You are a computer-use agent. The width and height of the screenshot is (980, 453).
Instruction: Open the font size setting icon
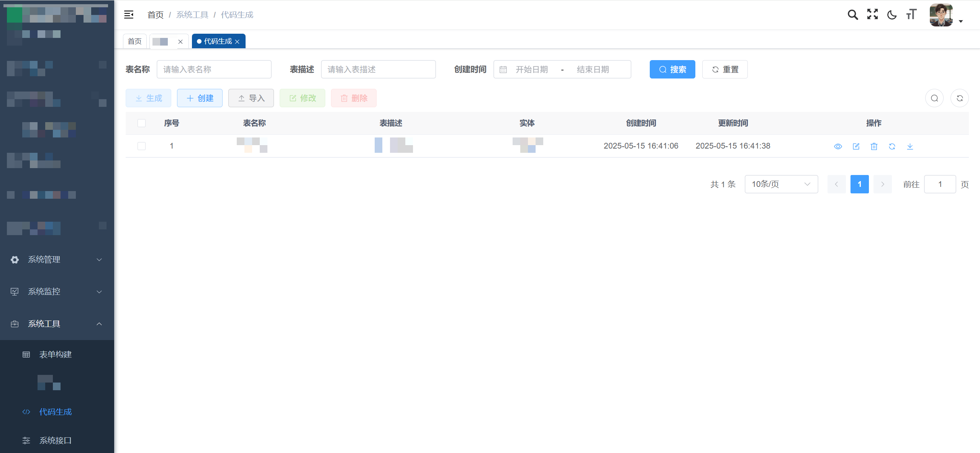[x=911, y=15]
